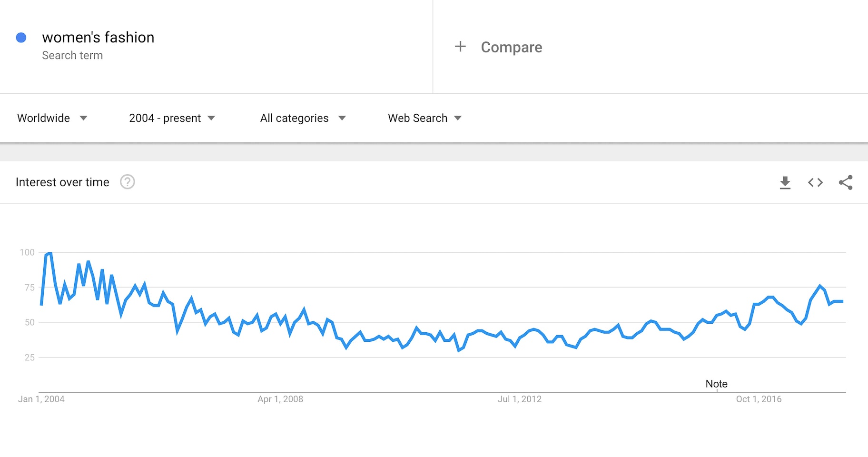This screenshot has width=868, height=457.
Task: Click the Note marker on the timeline
Action: point(716,384)
